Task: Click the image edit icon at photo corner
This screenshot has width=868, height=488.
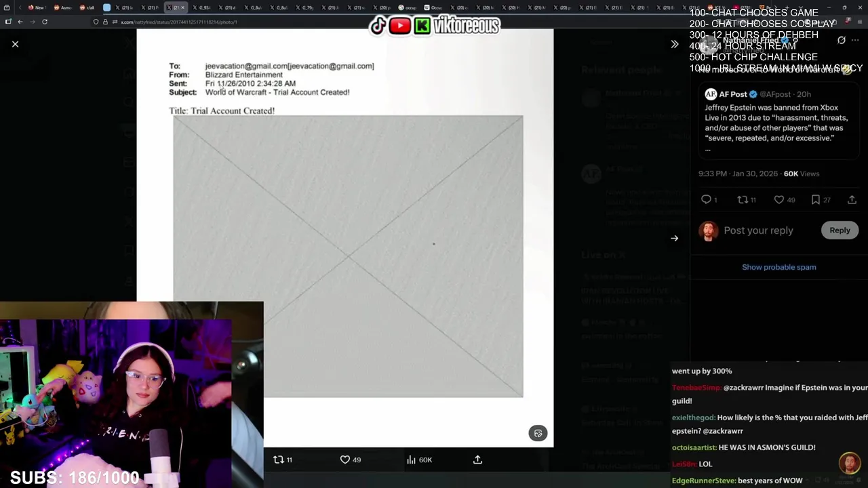Action: (538, 433)
